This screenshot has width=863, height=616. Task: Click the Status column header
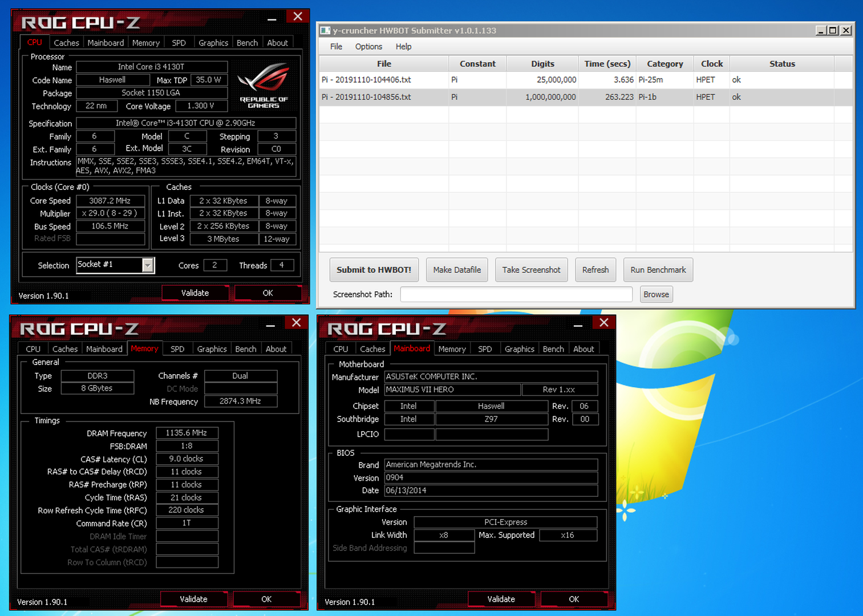pos(782,64)
